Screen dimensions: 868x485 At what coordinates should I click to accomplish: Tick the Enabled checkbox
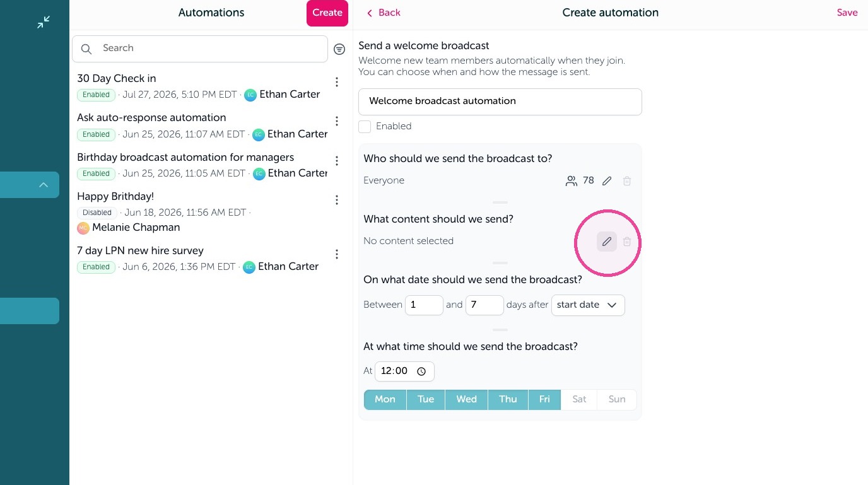(365, 127)
